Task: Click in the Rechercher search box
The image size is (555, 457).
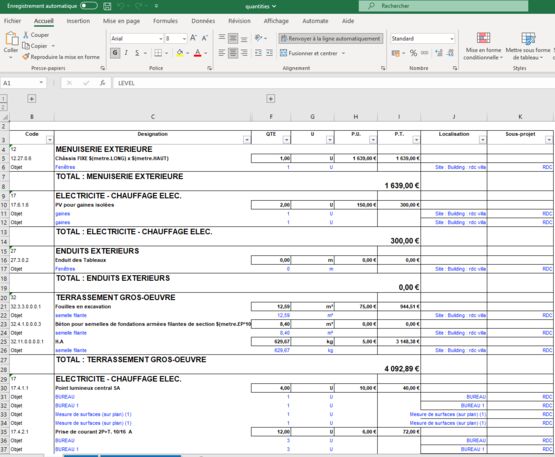Action: pos(444,6)
